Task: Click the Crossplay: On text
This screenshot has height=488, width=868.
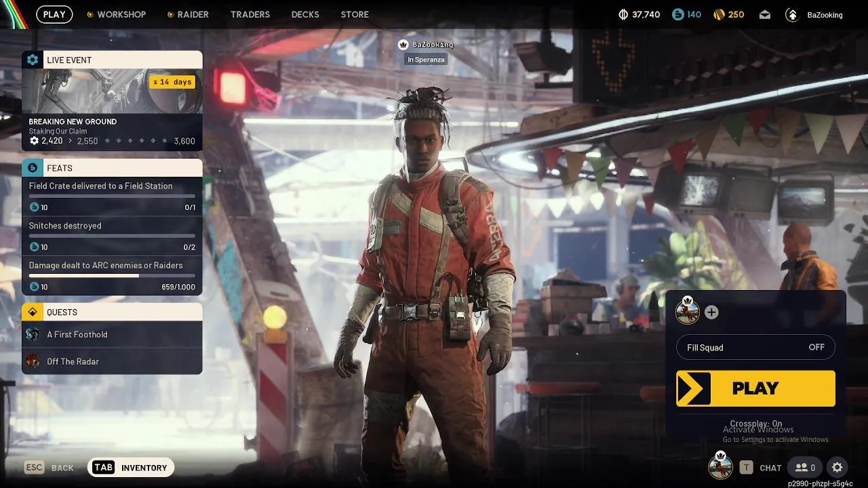Action: pyautogui.click(x=755, y=424)
